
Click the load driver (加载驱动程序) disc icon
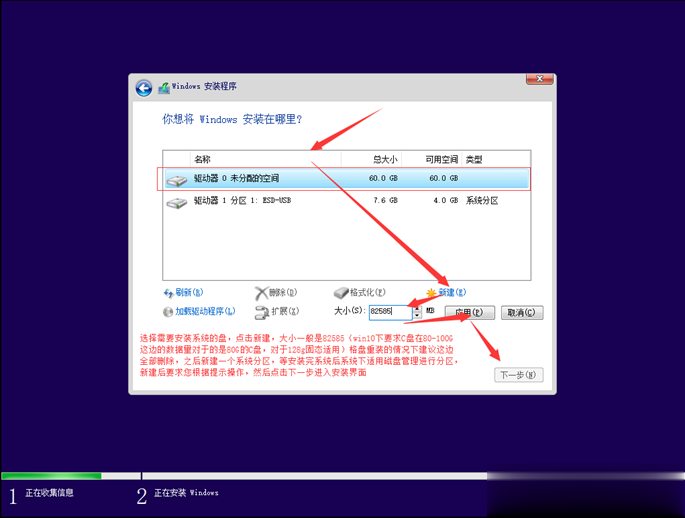(x=168, y=312)
